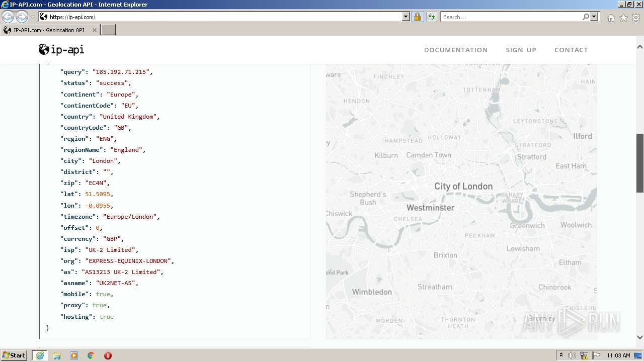Open the Internet Explorer taskbar button
This screenshot has width=644, height=362.
39,355
